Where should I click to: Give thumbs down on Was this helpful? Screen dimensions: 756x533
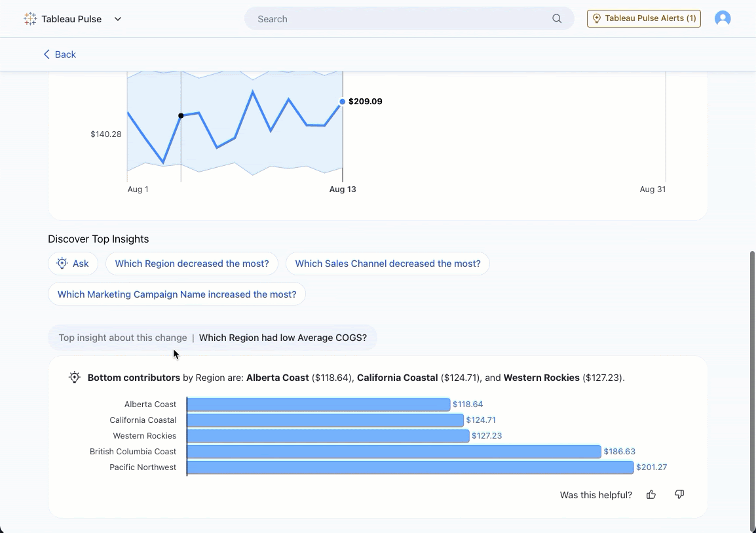pyautogui.click(x=679, y=494)
